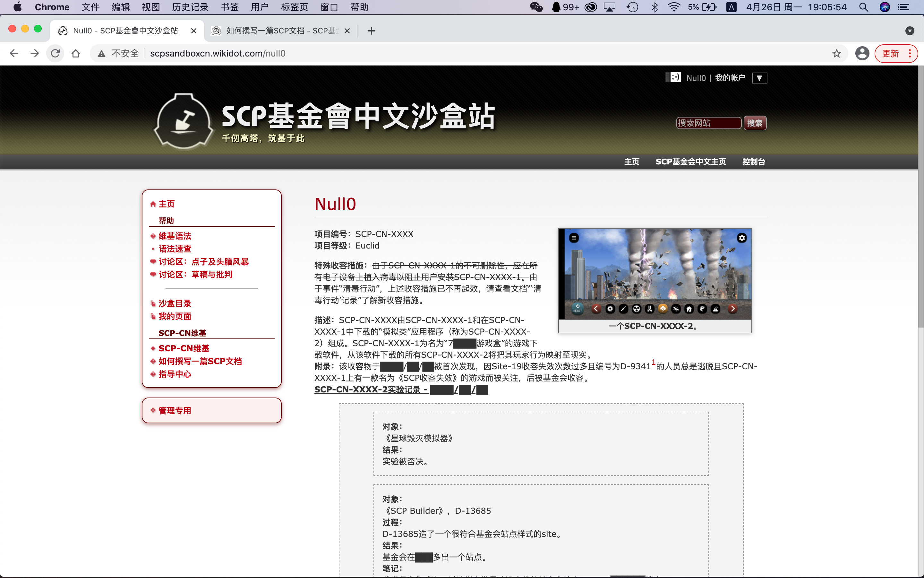Open 讨论区：草稿与批判
924x578 pixels.
click(x=195, y=275)
